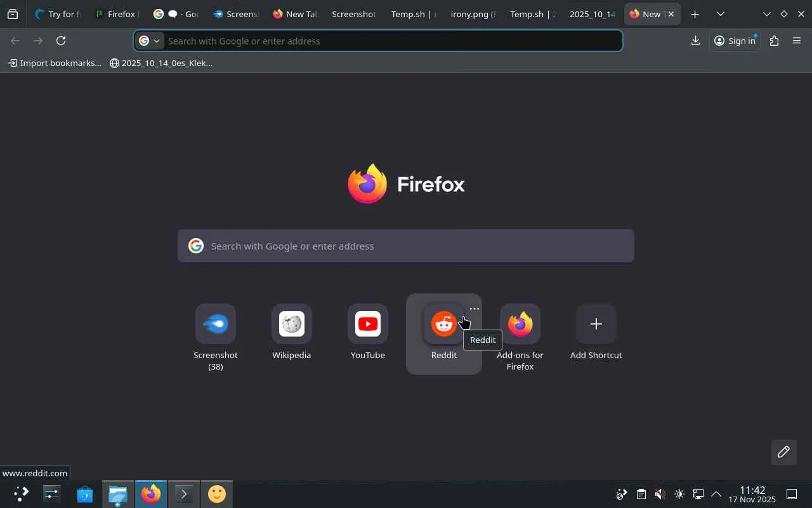Viewport: 812px width, 508px height.
Task: Open the Firefox application hamburger menu
Action: click(797, 41)
